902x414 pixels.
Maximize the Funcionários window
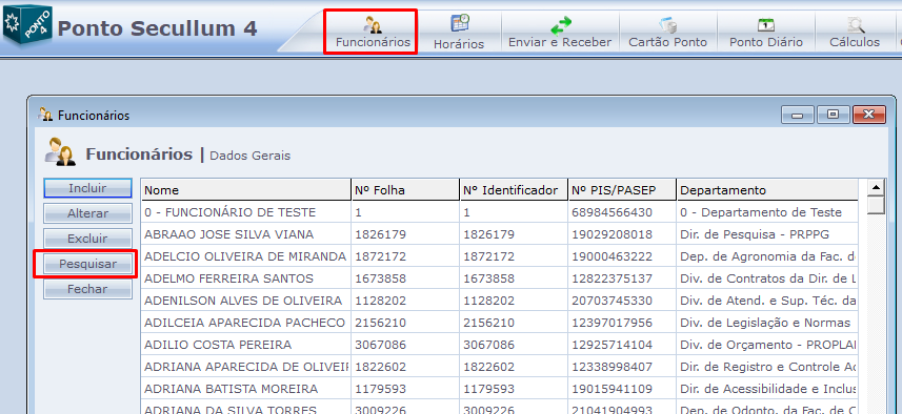pyautogui.click(x=833, y=114)
